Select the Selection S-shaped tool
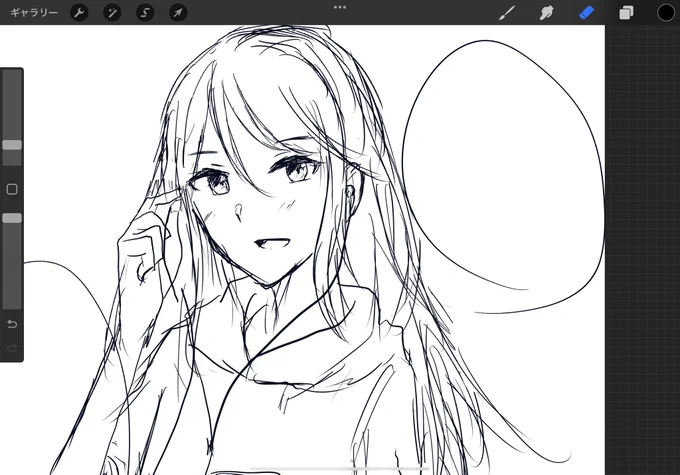This screenshot has width=680, height=475. click(145, 13)
